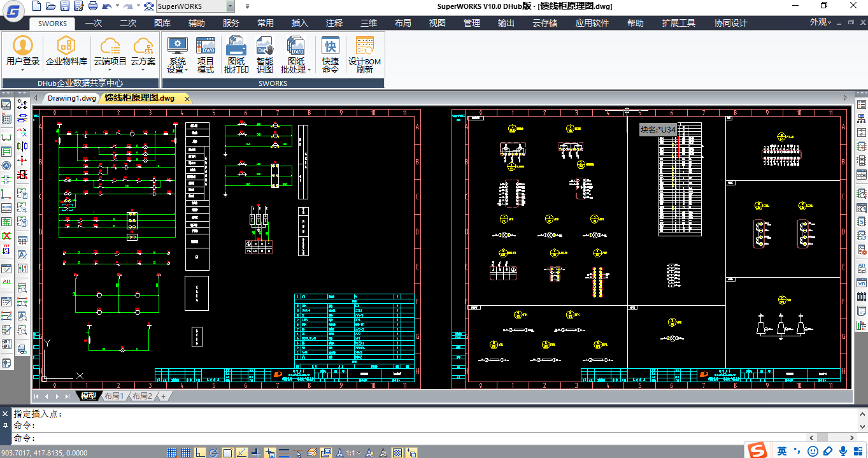Open the 1:1 annotation scale dropdown
Screen dimensions: 868x458
coord(353,453)
